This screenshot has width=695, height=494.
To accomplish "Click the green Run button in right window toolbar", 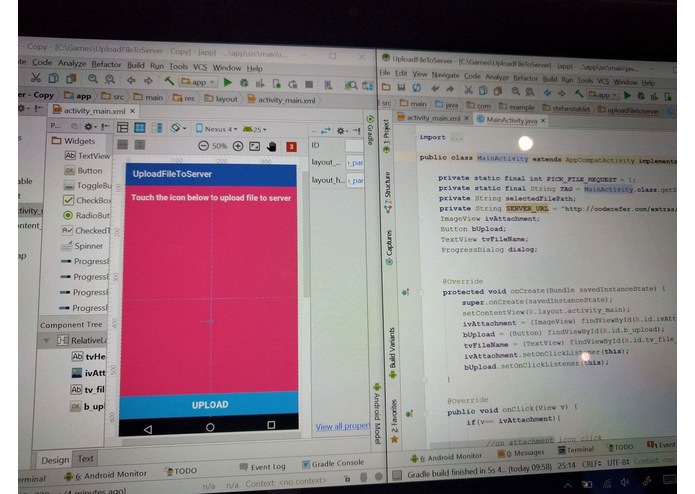I will tap(627, 95).
